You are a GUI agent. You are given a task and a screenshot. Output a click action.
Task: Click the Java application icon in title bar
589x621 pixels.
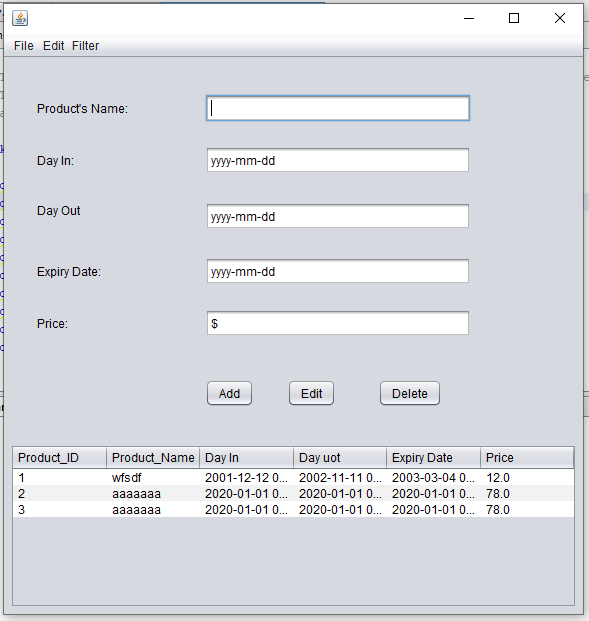click(x=20, y=18)
